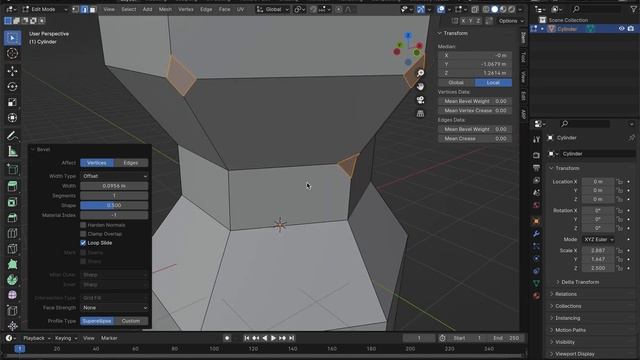Switch perspective/orthographic grid icon
Screen dimensions: 640x360
pos(420,113)
